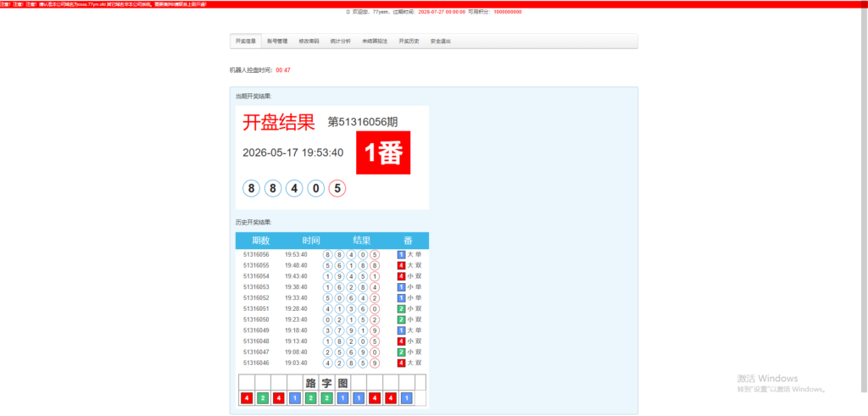Click the time 19:18:40 in history table

point(296,330)
